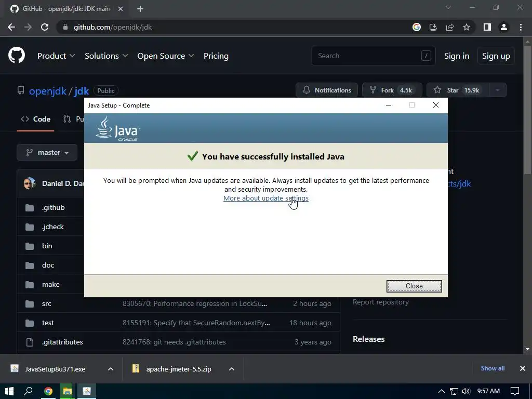532x399 pixels.
Task: Click the Google account icon in address bar
Action: (x=417, y=27)
